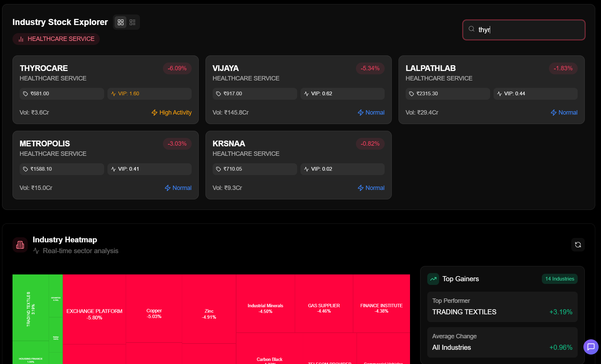Click the THYROCARE price tag icon
Viewport: 601px width, 364px height.
point(25,94)
